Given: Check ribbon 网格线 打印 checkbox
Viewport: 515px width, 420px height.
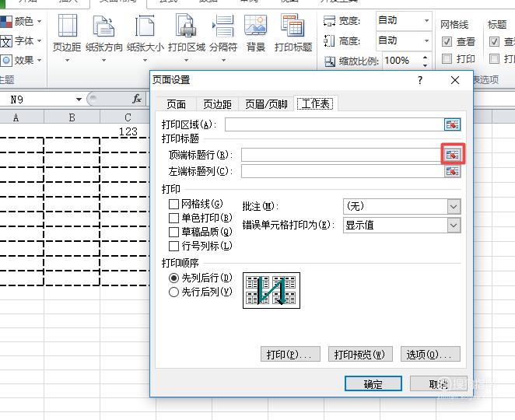Looking at the screenshot, I should (x=447, y=59).
